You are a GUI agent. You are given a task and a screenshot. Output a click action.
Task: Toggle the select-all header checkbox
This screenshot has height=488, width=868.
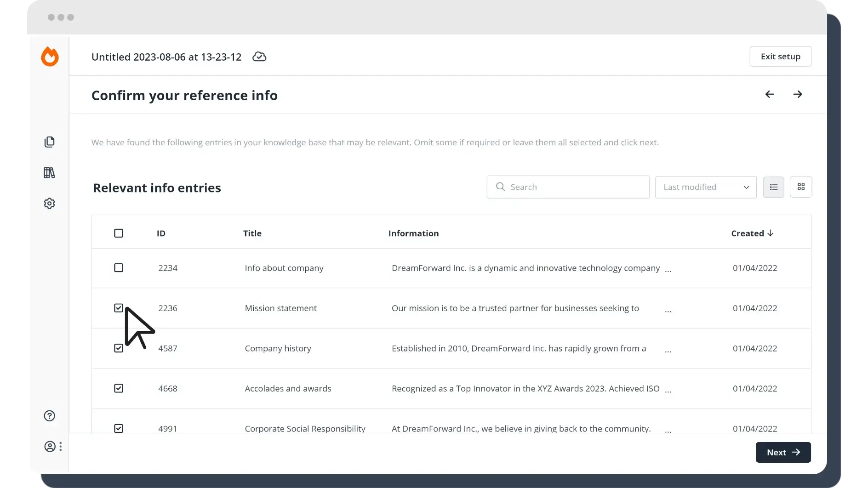click(x=119, y=233)
